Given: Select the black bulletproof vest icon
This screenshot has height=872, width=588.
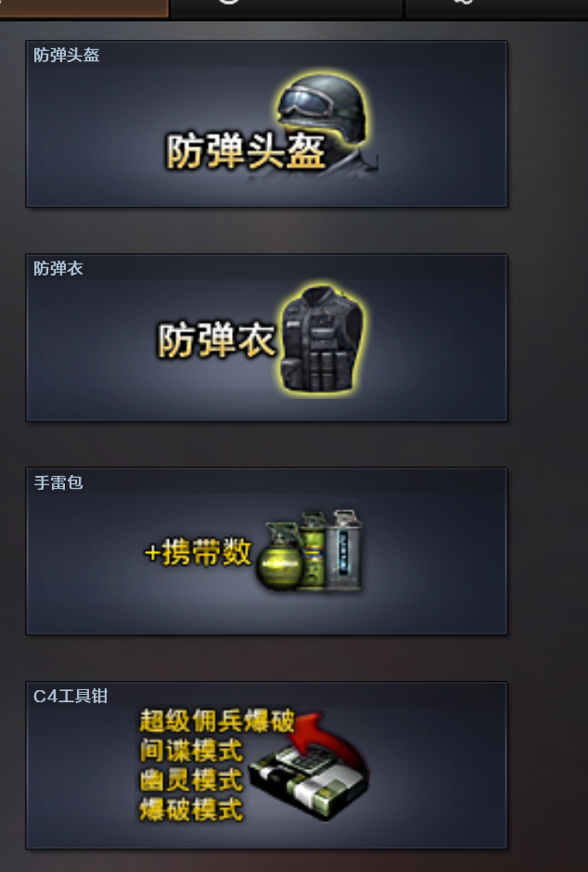Looking at the screenshot, I should 321,339.
